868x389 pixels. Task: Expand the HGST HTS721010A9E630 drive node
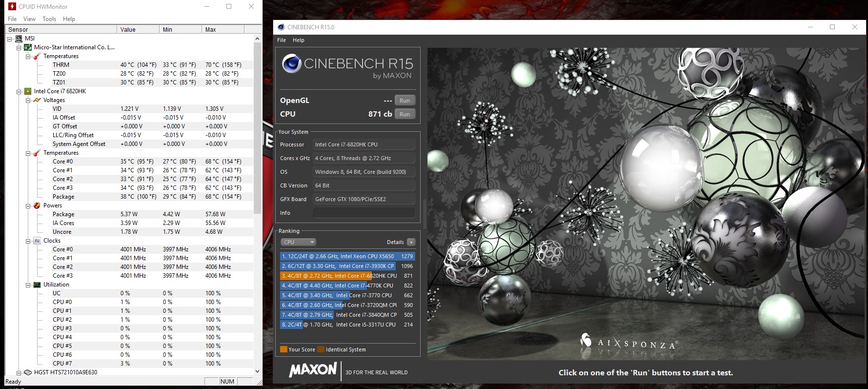tap(19, 372)
